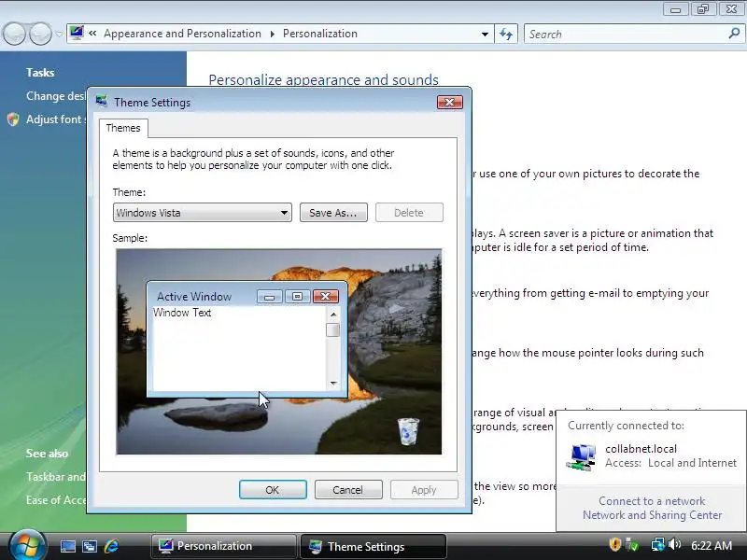Click sample window scrollbar down arrow
The image size is (747, 560).
(333, 383)
